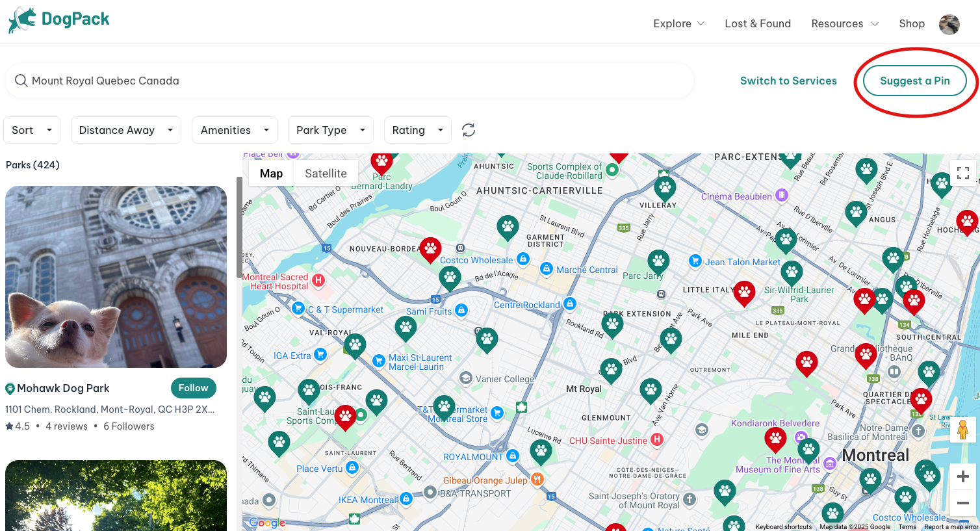Open the Explore menu
980x531 pixels.
click(x=678, y=23)
